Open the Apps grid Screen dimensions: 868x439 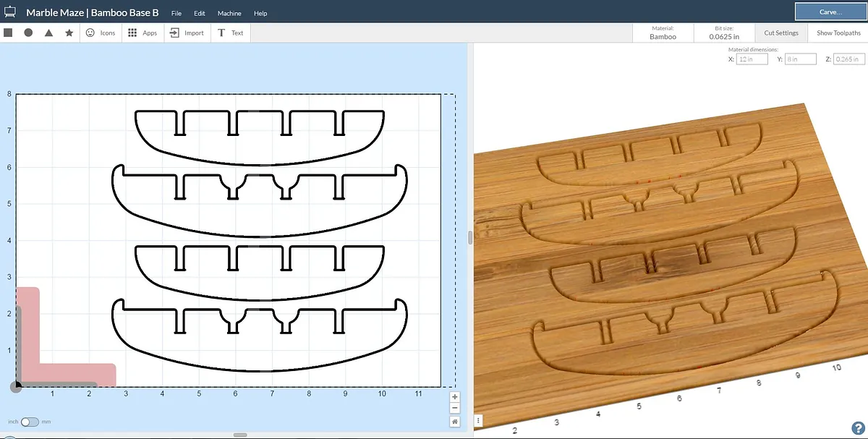point(142,33)
